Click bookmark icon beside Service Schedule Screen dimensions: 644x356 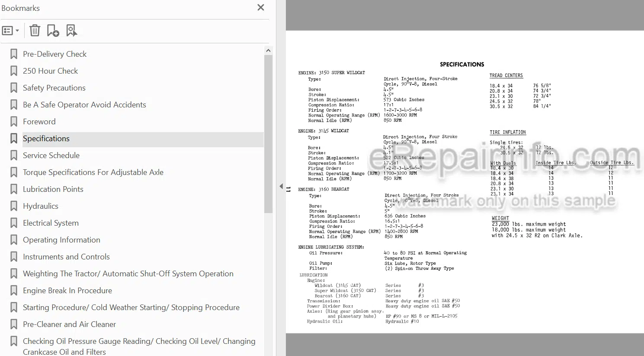(x=14, y=155)
